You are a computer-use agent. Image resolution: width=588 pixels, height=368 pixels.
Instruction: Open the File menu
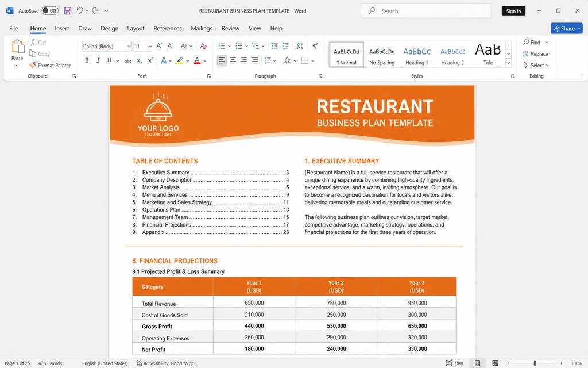(14, 28)
